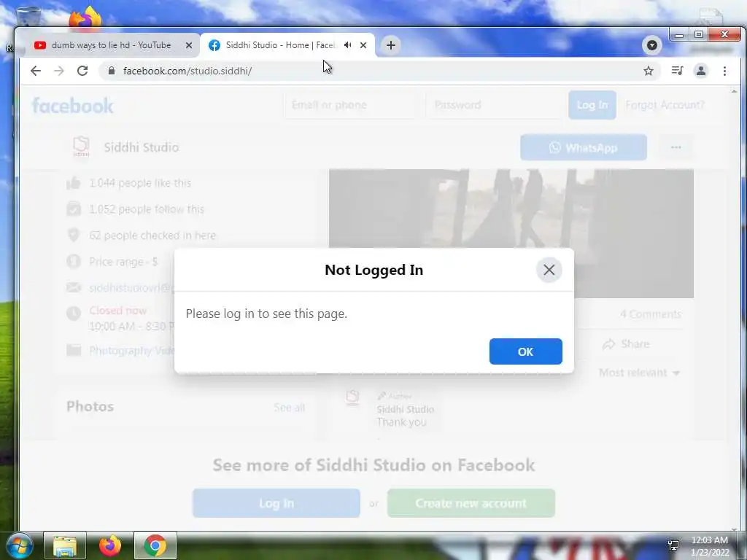The height and width of the screenshot is (560, 747).
Task: Focus the Password field
Action: click(x=495, y=105)
